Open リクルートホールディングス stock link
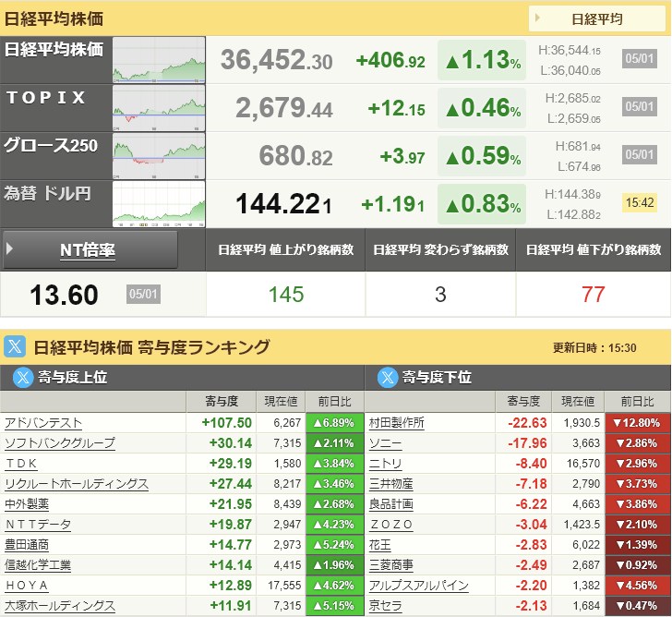This screenshot has width=672, height=617. click(77, 484)
